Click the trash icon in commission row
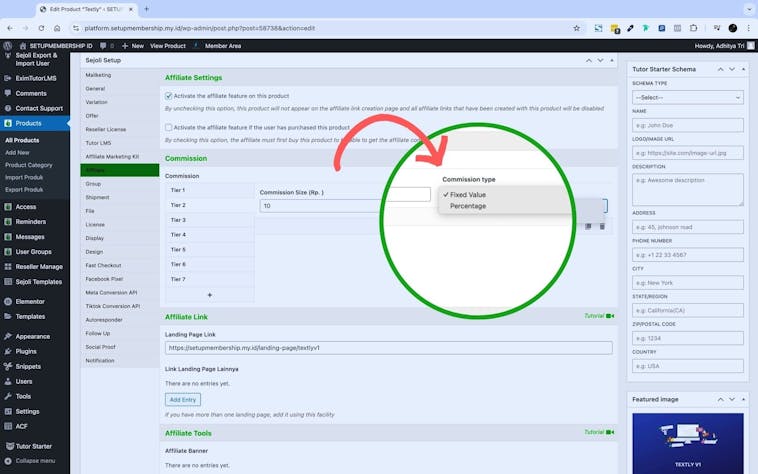This screenshot has width=758, height=474. (x=602, y=227)
